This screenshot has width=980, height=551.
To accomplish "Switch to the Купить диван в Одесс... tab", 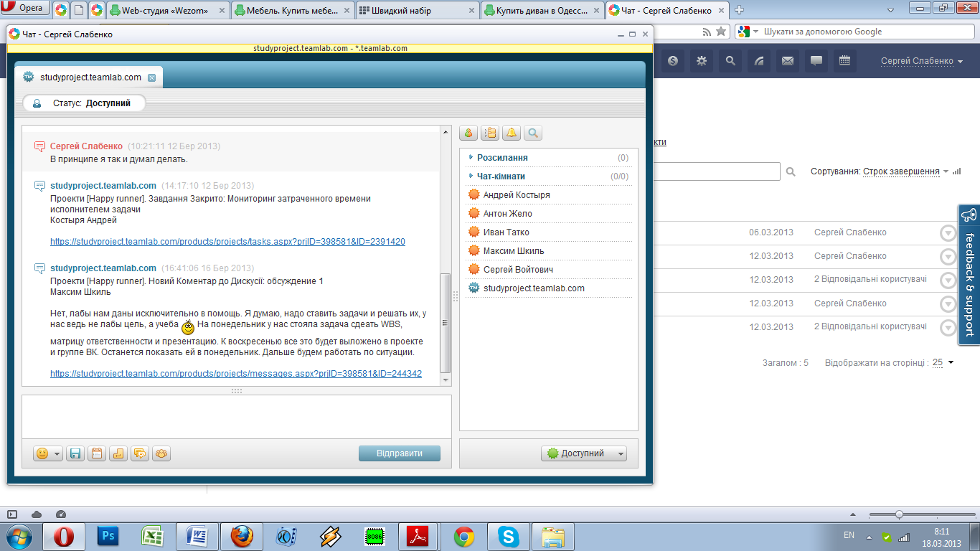I will [542, 10].
